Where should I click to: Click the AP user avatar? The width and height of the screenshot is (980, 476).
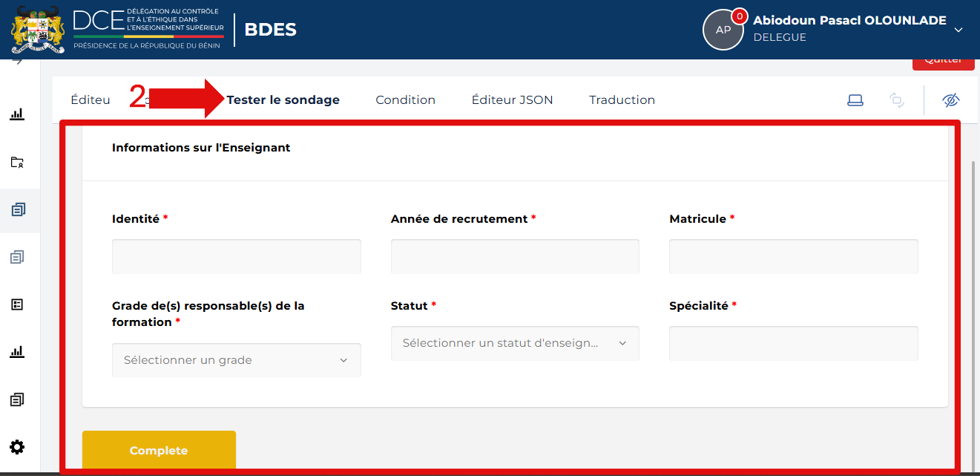pos(723,30)
